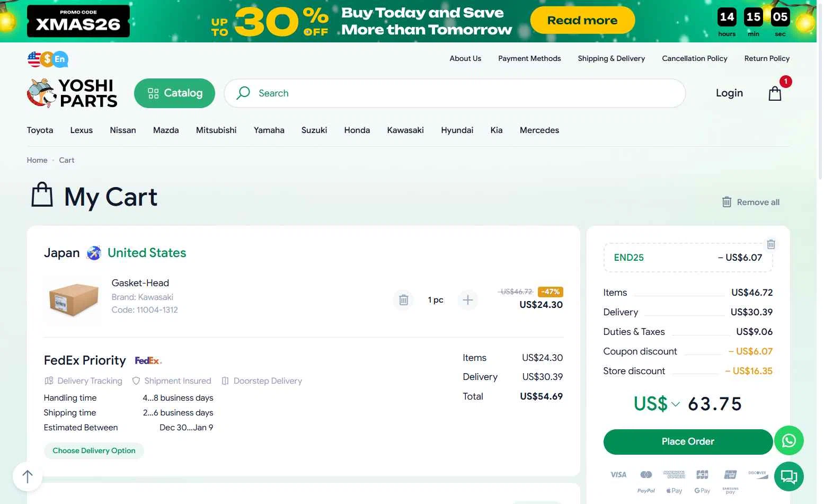Expand the US$ currency dropdown on total
The width and height of the screenshot is (824, 504).
click(x=657, y=404)
